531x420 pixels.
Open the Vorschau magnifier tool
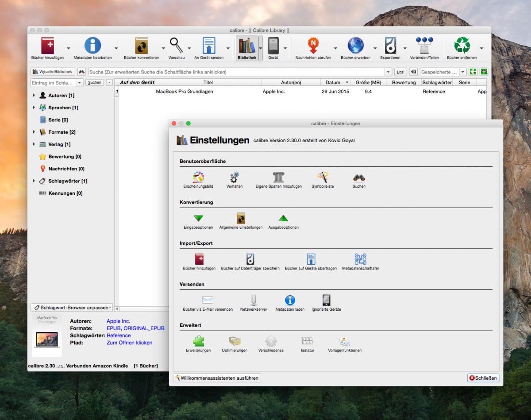coord(177,46)
